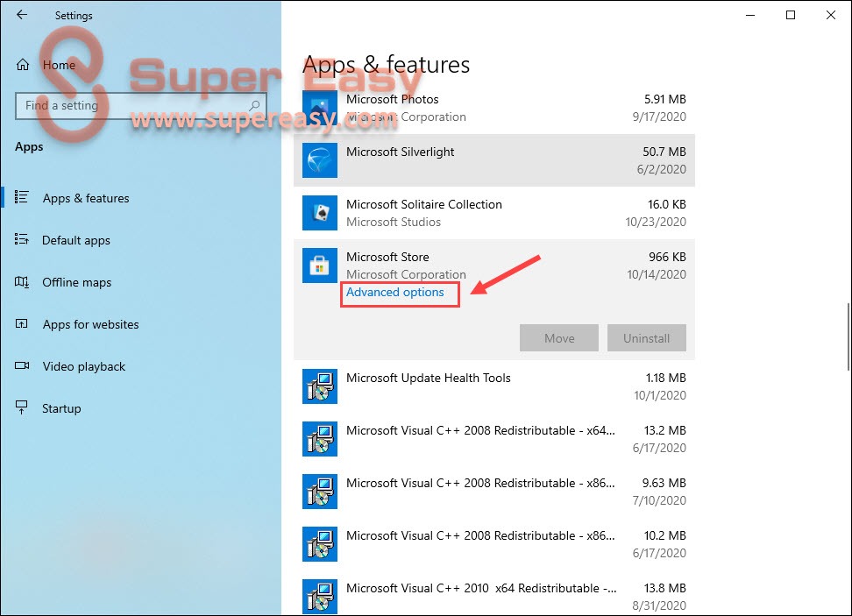Open the Startup section
Screen dimensions: 852x616
point(61,408)
